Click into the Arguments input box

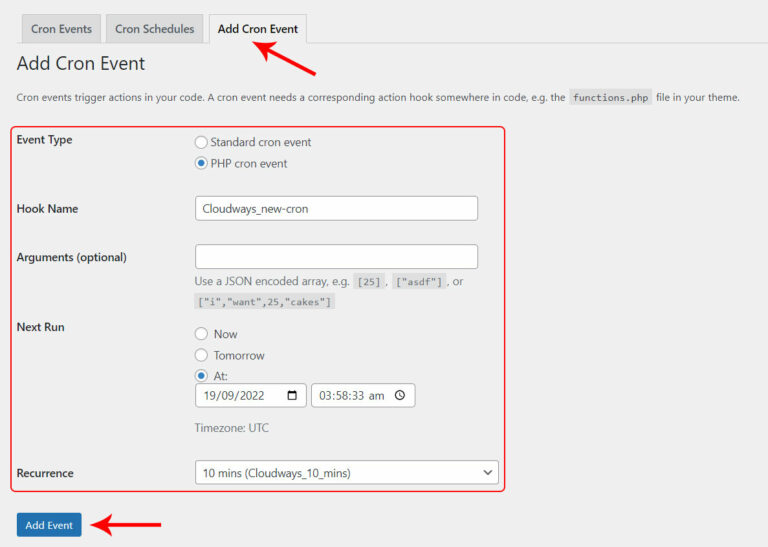tap(336, 257)
